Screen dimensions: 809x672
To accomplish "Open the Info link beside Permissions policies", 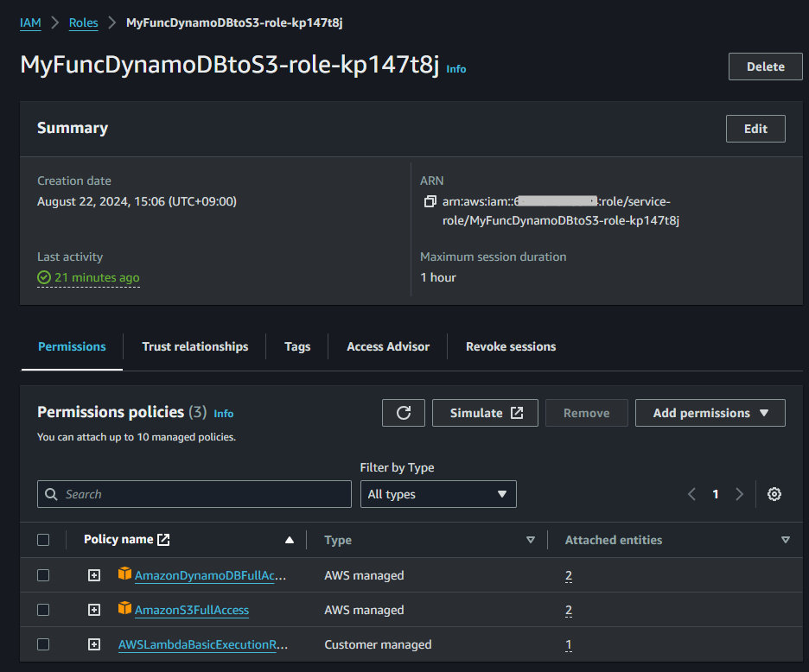I will tap(223, 414).
